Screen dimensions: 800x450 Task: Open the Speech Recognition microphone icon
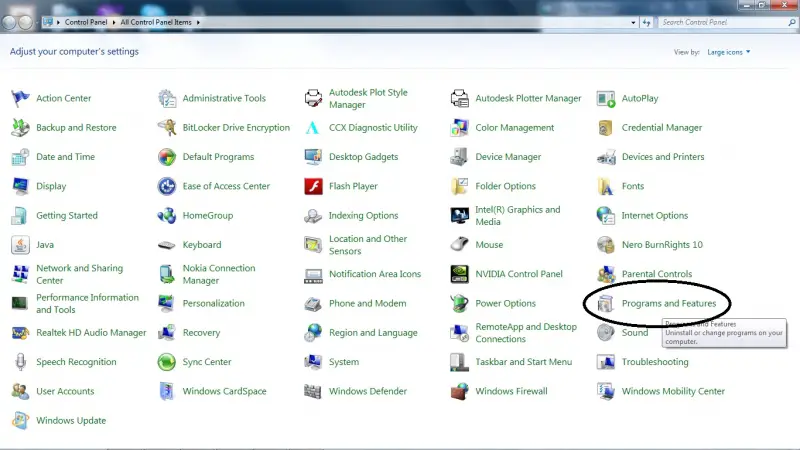click(20, 362)
